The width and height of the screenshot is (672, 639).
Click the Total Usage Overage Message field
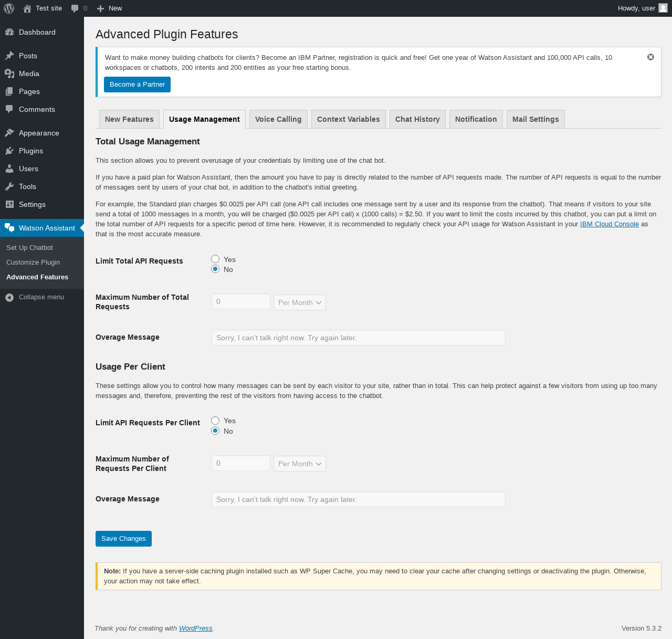coord(358,338)
